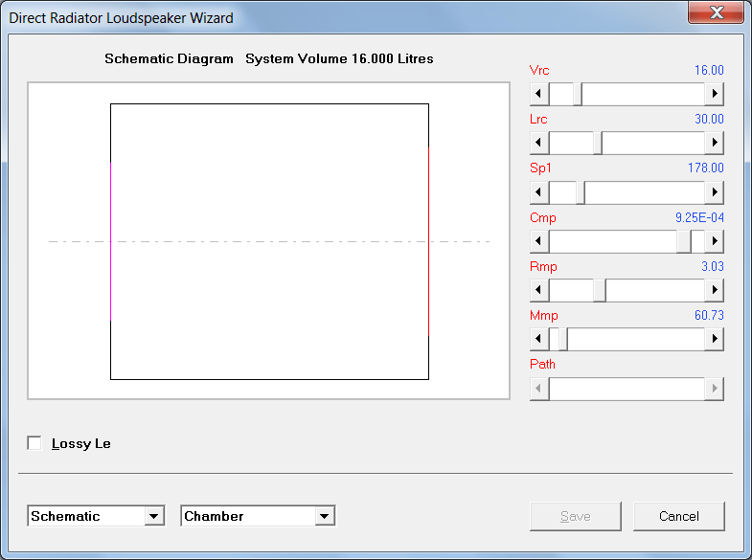This screenshot has width=752, height=560.
Task: Click the Rmp slider thumb
Action: click(x=600, y=290)
